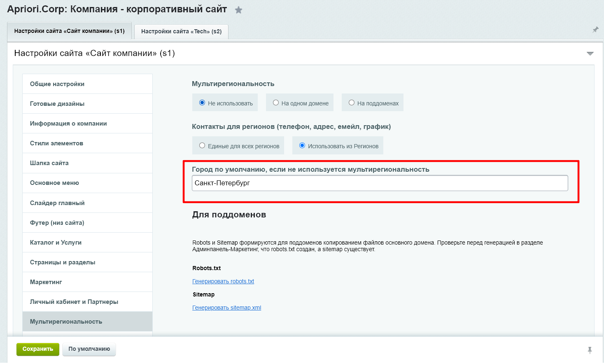The width and height of the screenshot is (604, 364).
Task: Add page to favorites with star icon
Action: tap(238, 10)
